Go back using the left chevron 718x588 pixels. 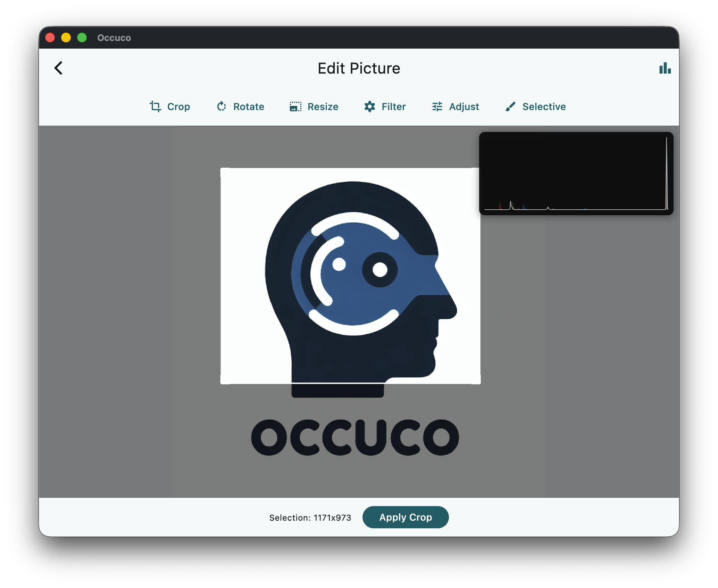click(59, 68)
